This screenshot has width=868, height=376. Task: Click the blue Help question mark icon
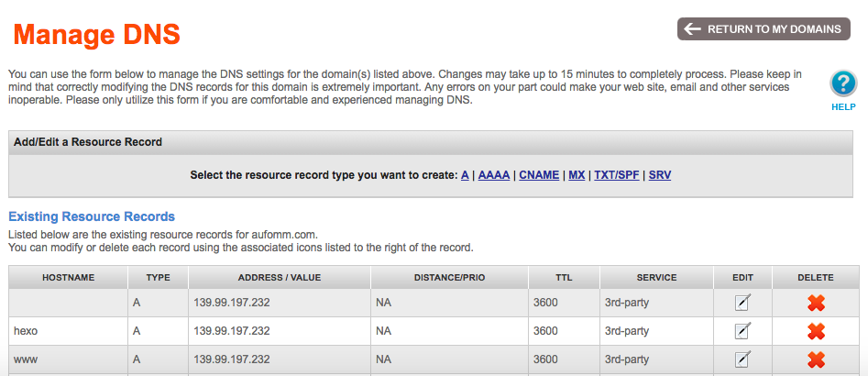(842, 84)
